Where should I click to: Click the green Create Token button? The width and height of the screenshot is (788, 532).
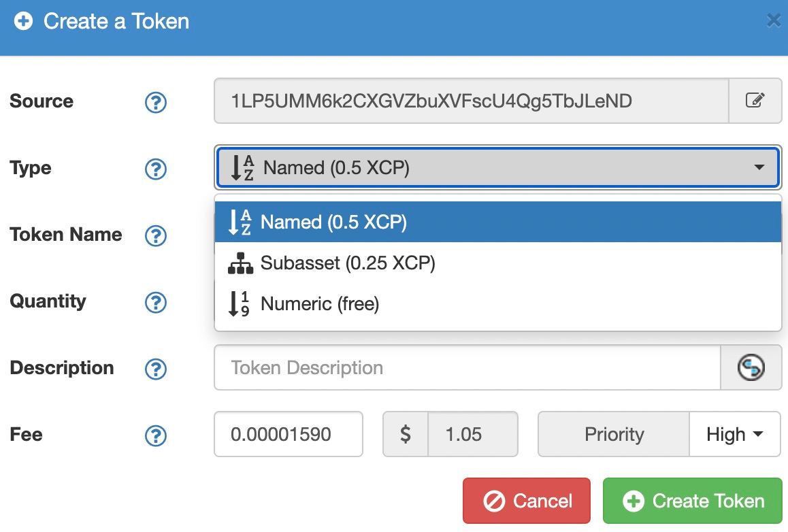[693, 500]
